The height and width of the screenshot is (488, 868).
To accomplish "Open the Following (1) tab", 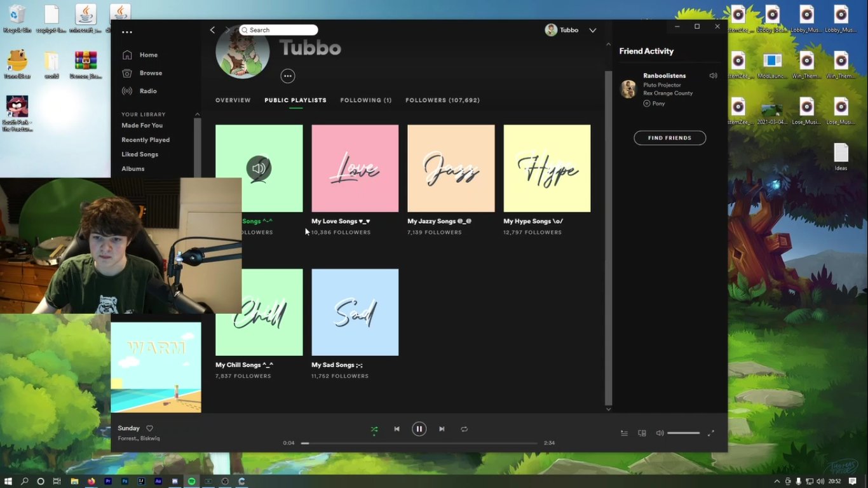I will click(366, 100).
